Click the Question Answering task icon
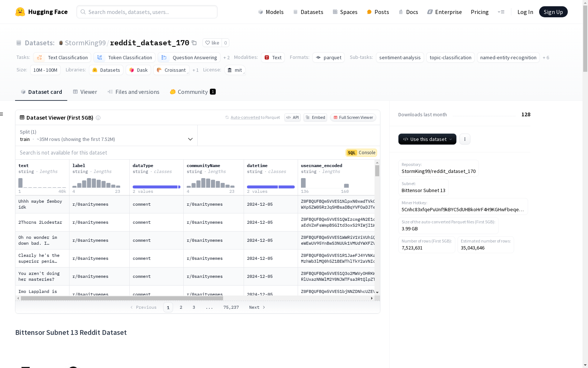The height and width of the screenshot is (368, 588). (164, 58)
